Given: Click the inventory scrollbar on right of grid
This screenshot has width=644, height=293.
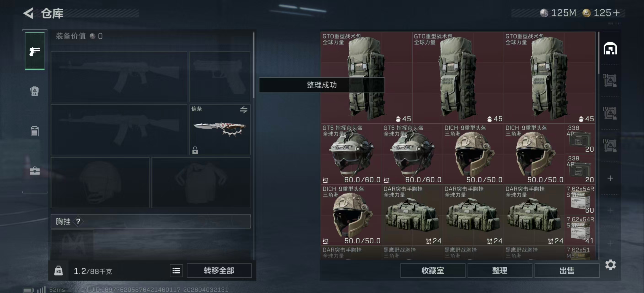Looking at the screenshot, I should [x=598, y=53].
